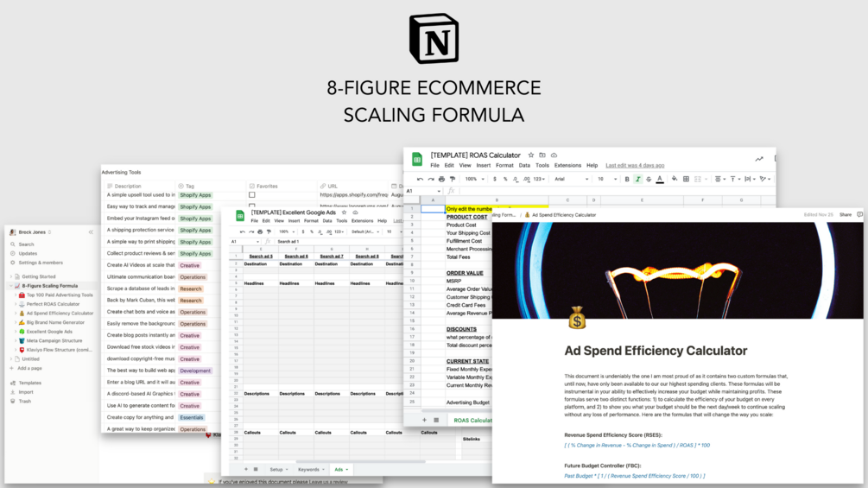
Task: Open 123 number format dropdown in ROAS Calculator
Action: click(540, 180)
